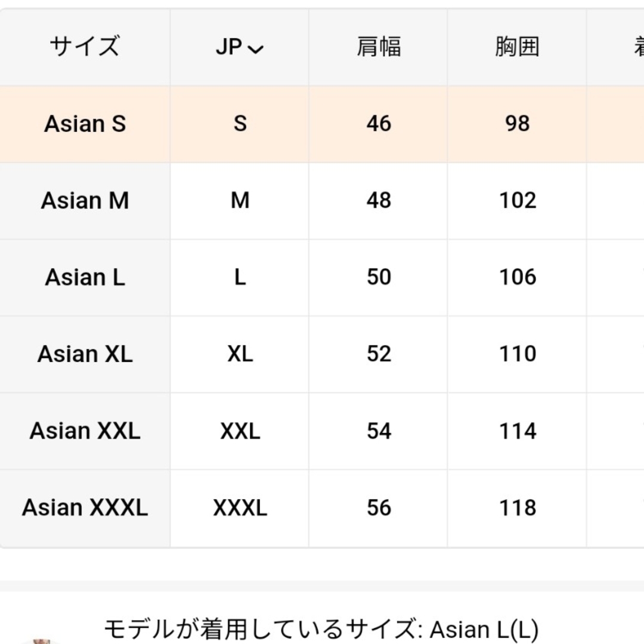Click the JP value XL cell

[240, 354]
